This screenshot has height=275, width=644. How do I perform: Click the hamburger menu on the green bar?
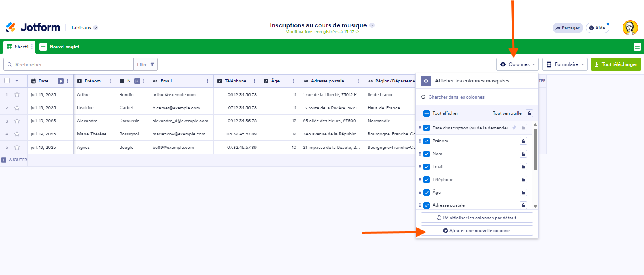click(637, 47)
